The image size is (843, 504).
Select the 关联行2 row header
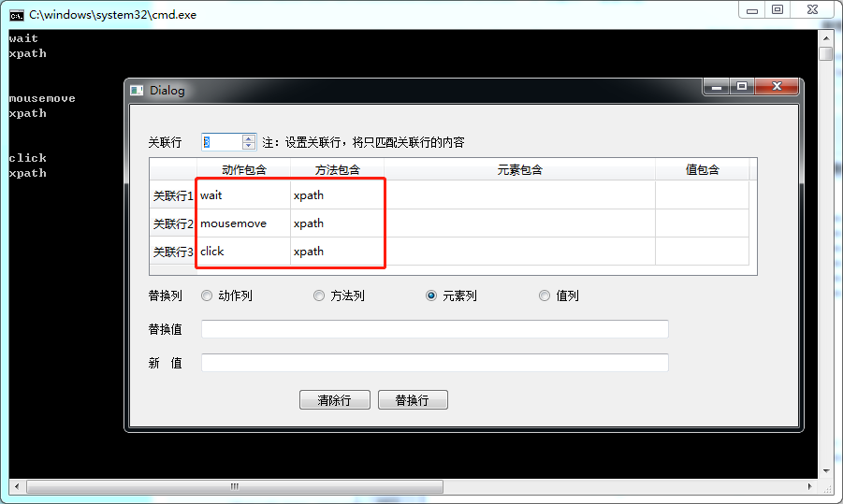(173, 223)
